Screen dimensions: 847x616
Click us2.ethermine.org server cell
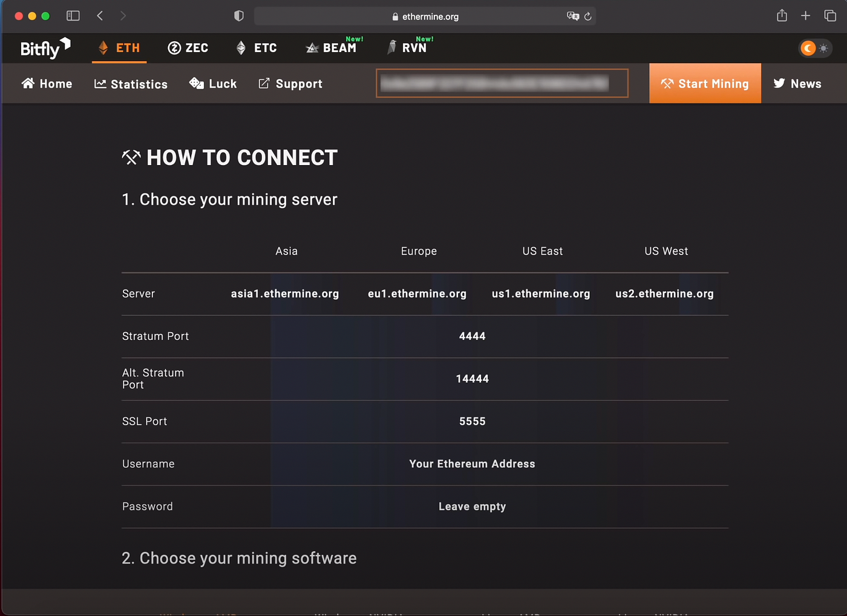(665, 294)
